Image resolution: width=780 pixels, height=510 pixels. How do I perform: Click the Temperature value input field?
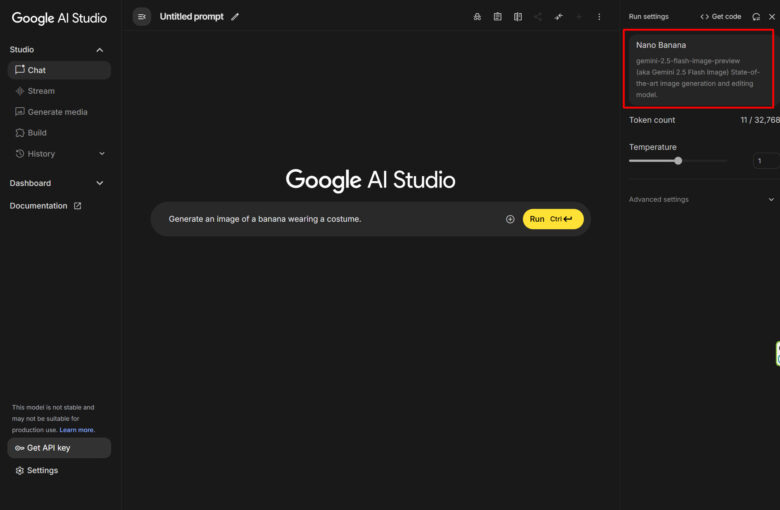766,161
